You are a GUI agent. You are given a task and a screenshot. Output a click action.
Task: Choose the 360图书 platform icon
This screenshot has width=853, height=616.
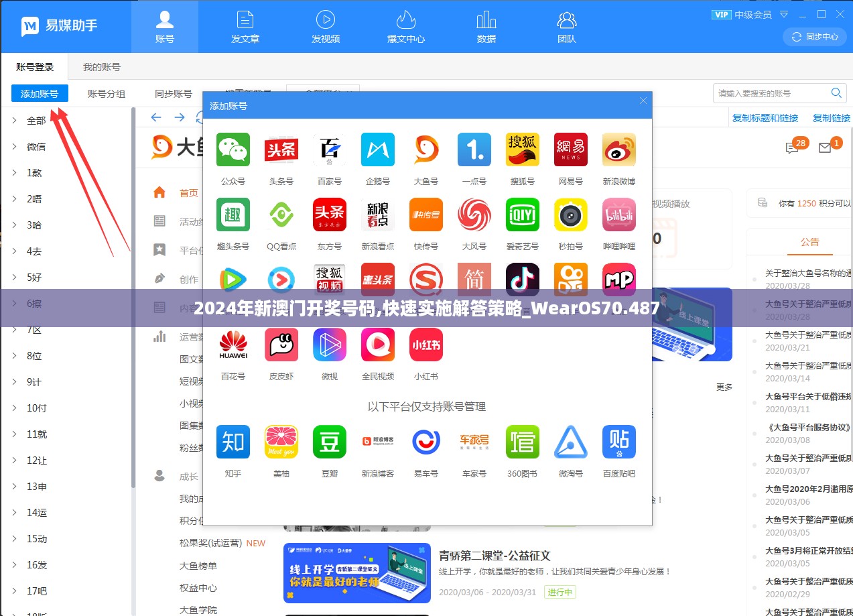point(523,442)
